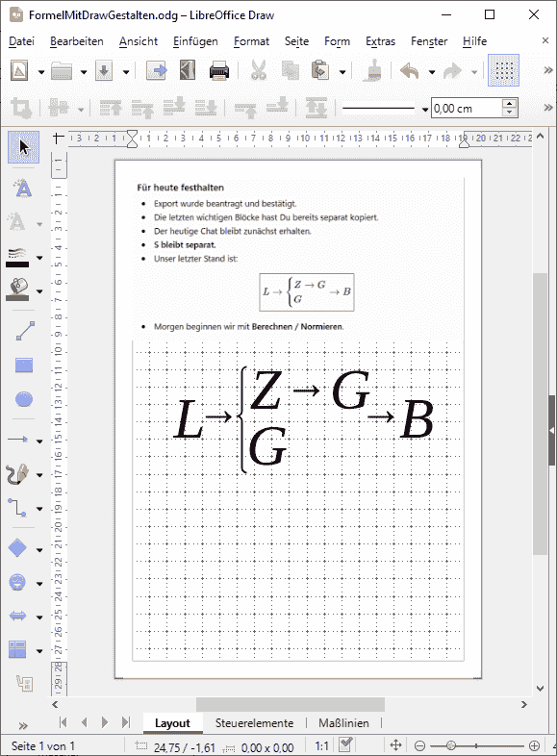Choose the Block Arrows tool
This screenshot has width=557, height=756.
pos(18,616)
